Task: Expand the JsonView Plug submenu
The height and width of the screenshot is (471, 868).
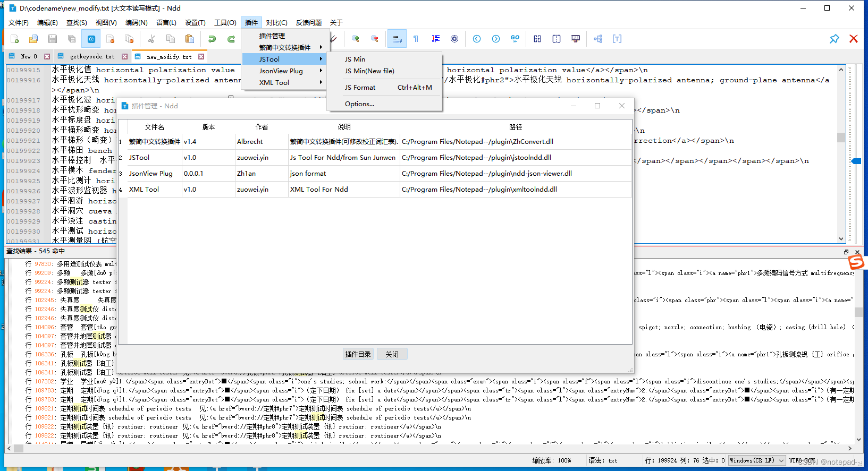Action: 284,71
